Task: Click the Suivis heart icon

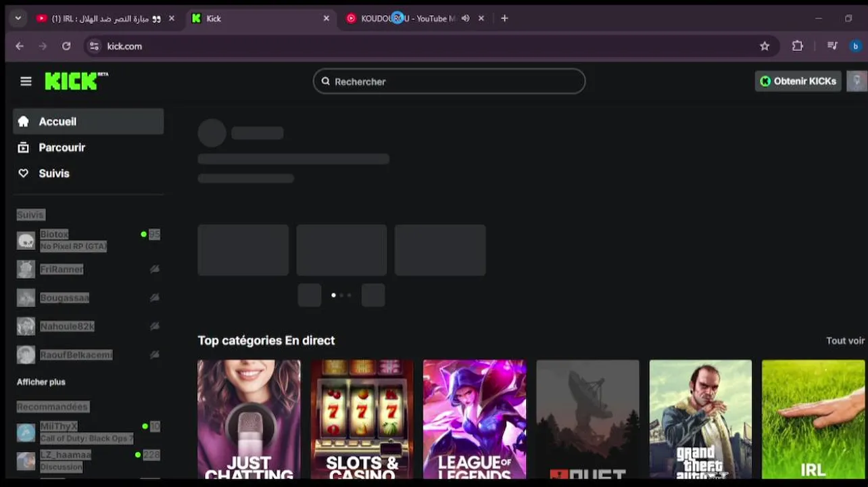Action: (x=24, y=173)
